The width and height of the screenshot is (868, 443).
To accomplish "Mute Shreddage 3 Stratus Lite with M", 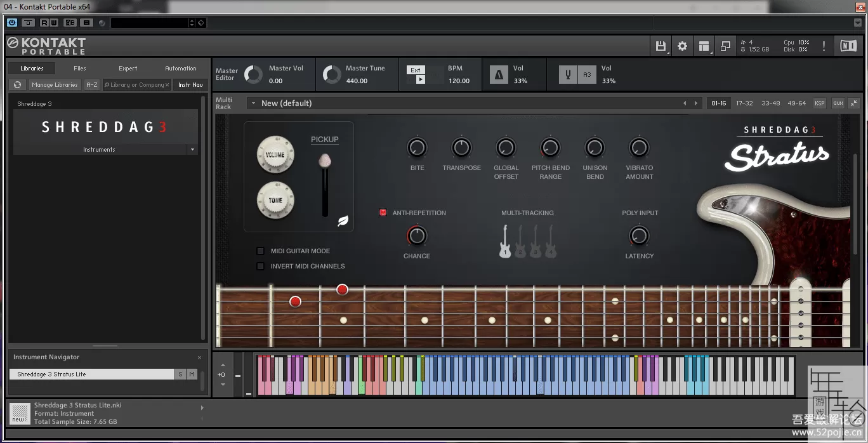I will [192, 374].
